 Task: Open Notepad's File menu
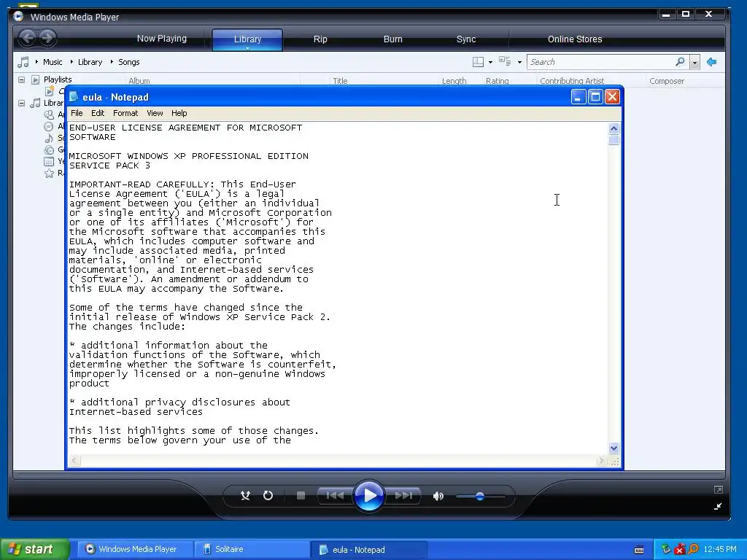[x=77, y=113]
